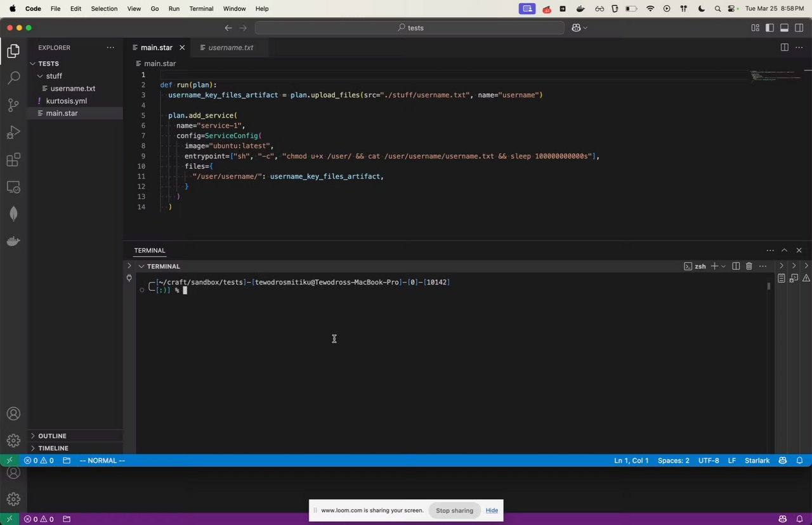Collapse the TERMINAL section header chevron
The width and height of the screenshot is (812, 525).
141,267
